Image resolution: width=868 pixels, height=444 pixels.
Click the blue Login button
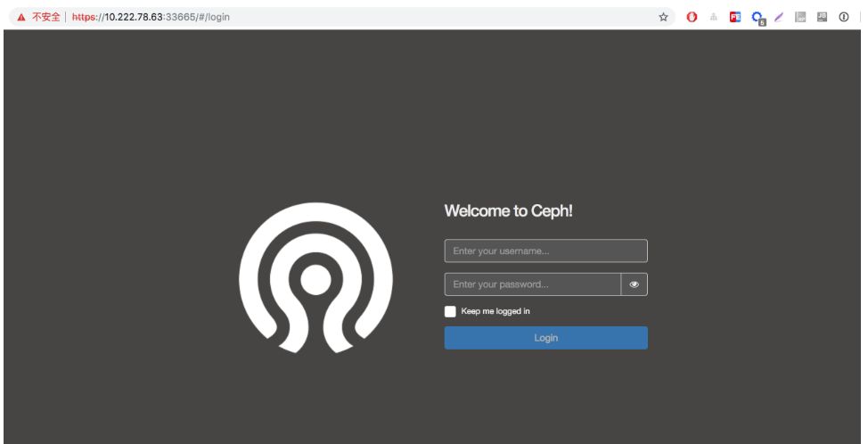tap(545, 338)
